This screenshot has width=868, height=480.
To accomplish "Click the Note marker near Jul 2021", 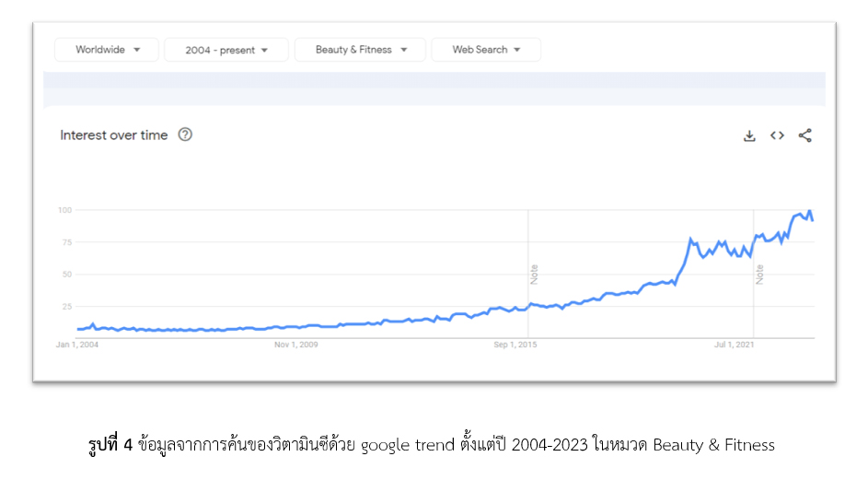I will pyautogui.click(x=759, y=274).
